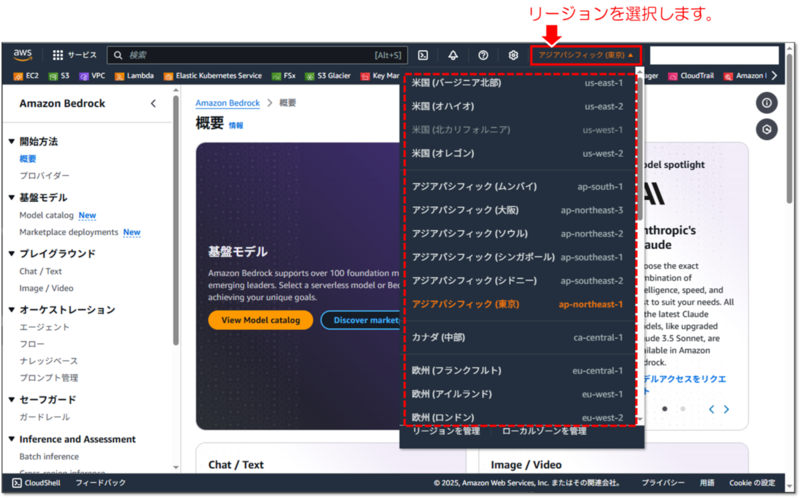Image resolution: width=800 pixels, height=498 pixels.
Task: Open the help question mark icon
Action: (x=483, y=55)
